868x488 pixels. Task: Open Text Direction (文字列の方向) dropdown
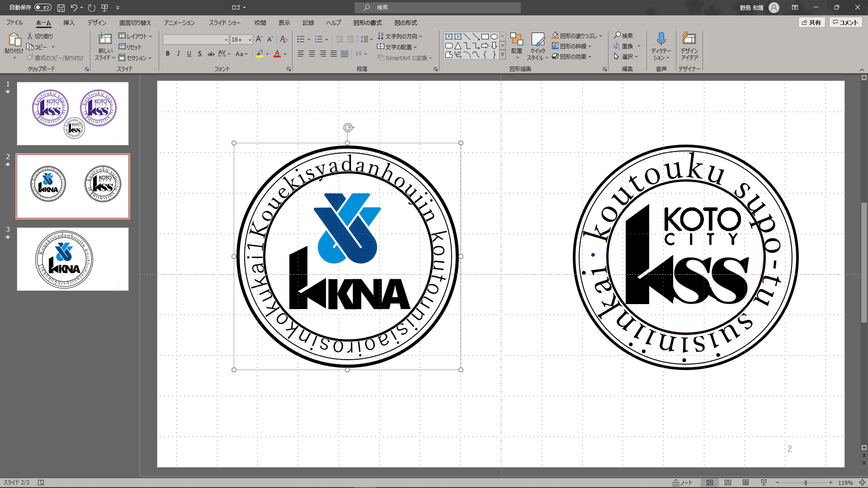click(400, 36)
